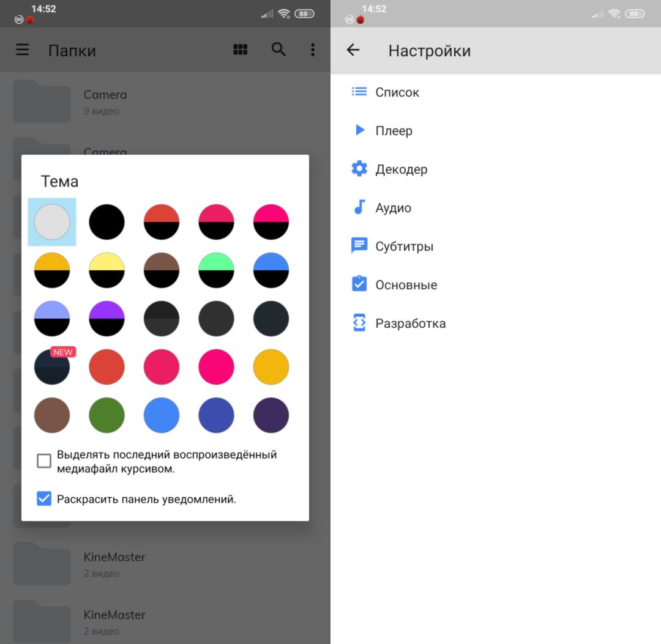Click the Аудио music note icon

point(359,207)
